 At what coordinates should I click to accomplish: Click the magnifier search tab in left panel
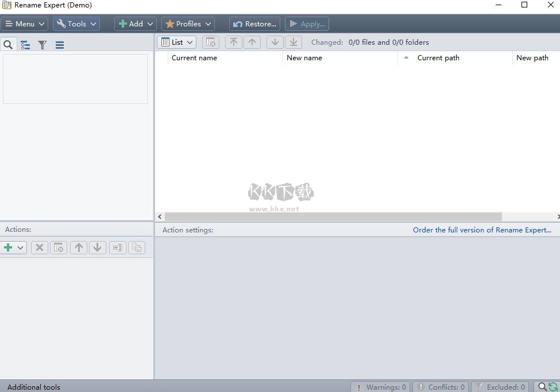coord(8,45)
